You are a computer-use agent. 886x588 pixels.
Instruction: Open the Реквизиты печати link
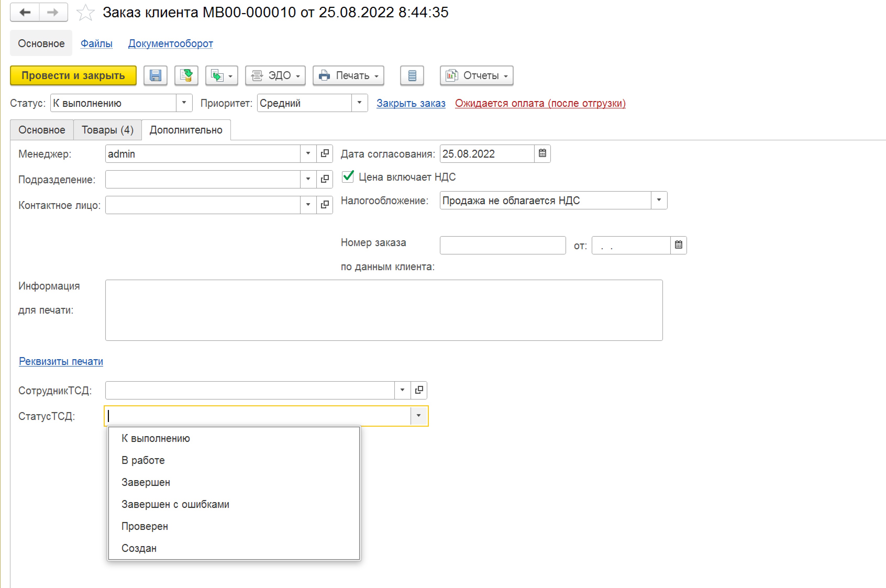point(61,361)
